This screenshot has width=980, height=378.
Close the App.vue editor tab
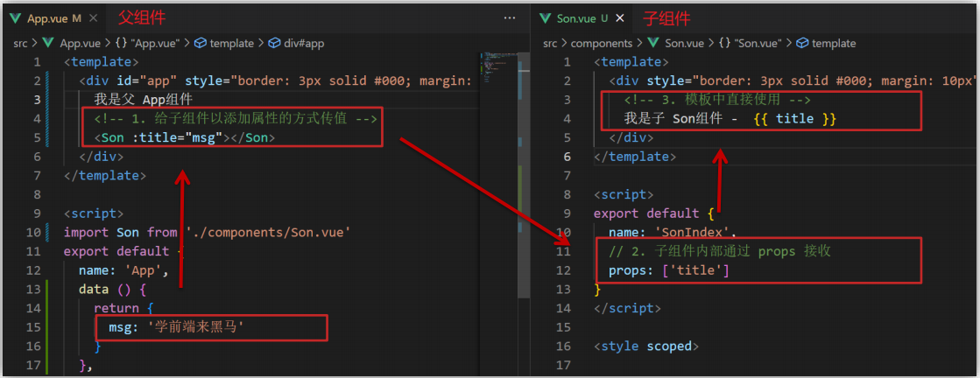(x=92, y=18)
